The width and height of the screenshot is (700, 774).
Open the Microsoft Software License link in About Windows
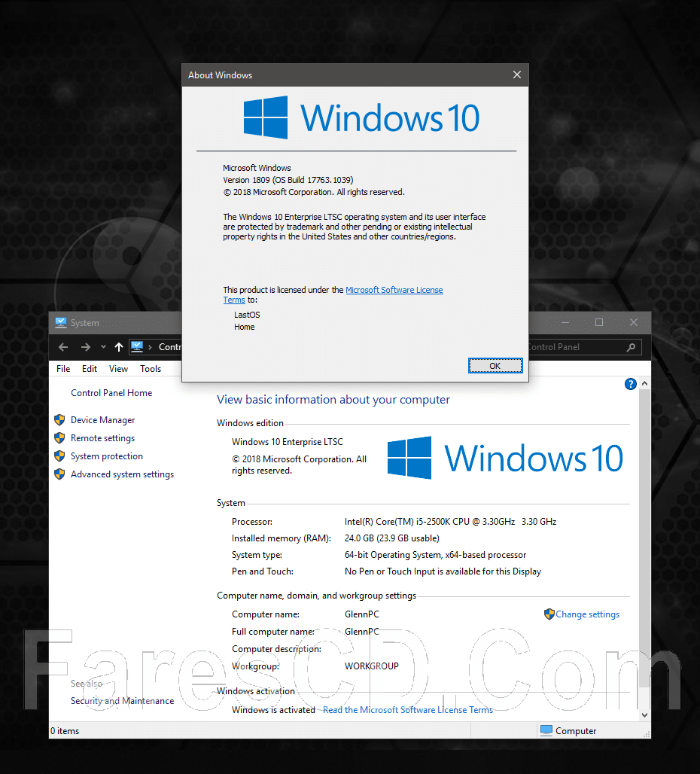394,290
